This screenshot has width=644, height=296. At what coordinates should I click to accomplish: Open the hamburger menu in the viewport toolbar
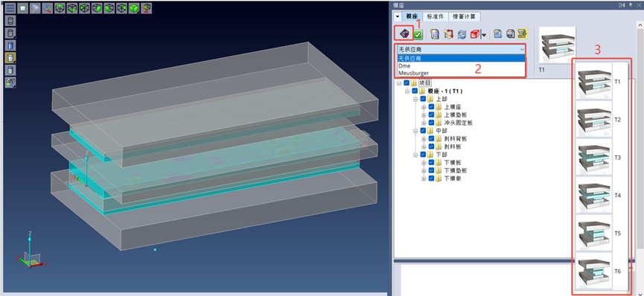point(10,8)
